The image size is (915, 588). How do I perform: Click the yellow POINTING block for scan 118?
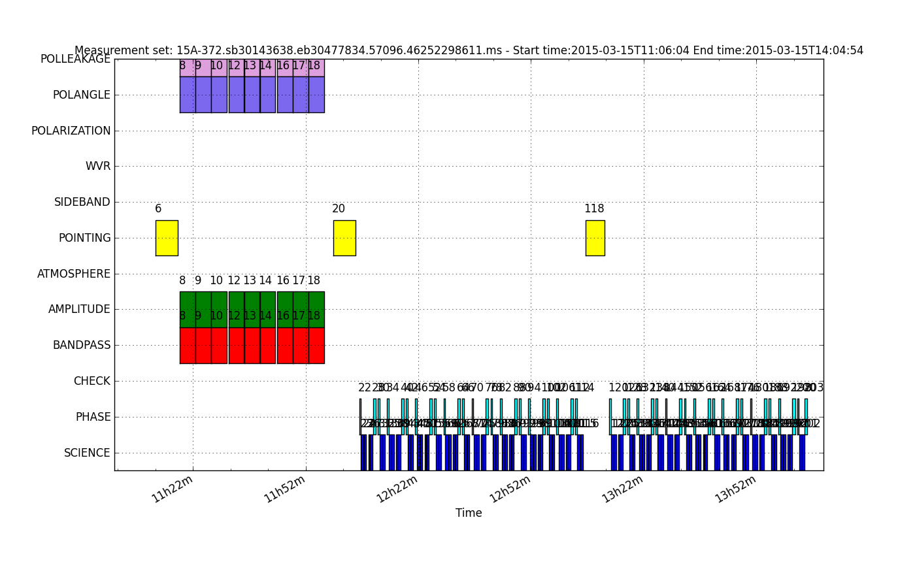pos(595,238)
